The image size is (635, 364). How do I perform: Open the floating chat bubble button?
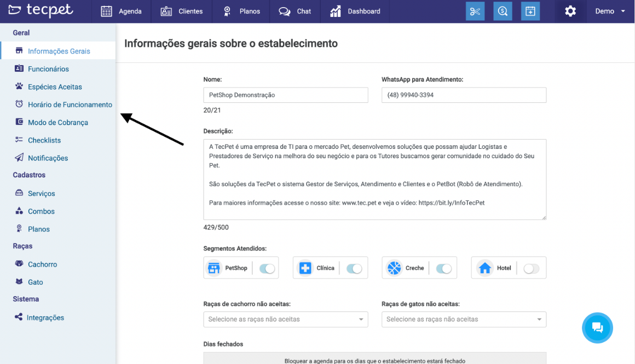pyautogui.click(x=597, y=328)
